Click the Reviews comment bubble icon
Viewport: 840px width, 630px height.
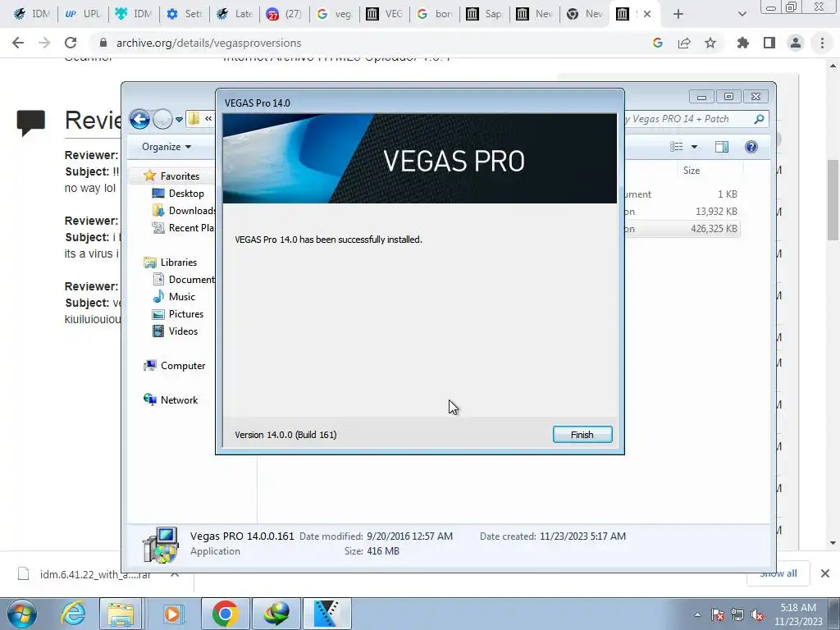tap(31, 123)
